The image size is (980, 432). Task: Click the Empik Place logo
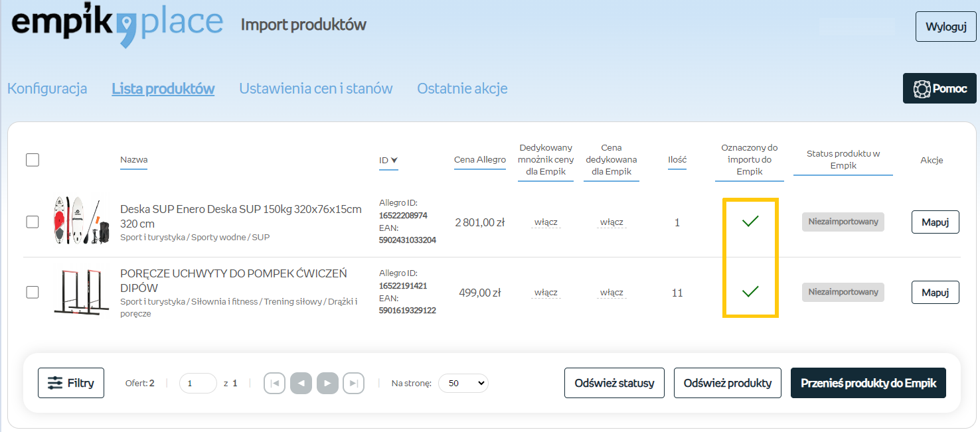[118, 26]
